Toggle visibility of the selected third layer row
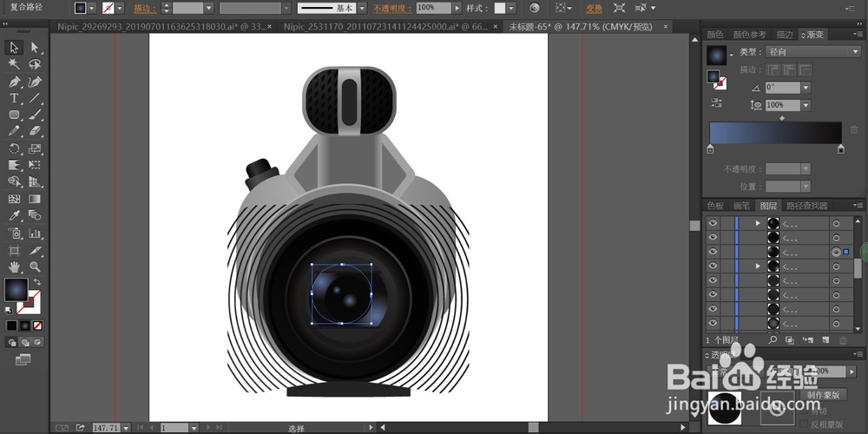This screenshot has width=868, height=434. [713, 252]
